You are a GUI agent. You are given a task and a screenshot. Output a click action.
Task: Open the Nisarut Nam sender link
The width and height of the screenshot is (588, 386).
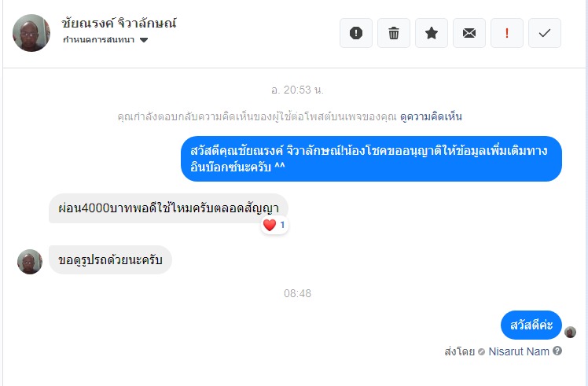point(519,351)
